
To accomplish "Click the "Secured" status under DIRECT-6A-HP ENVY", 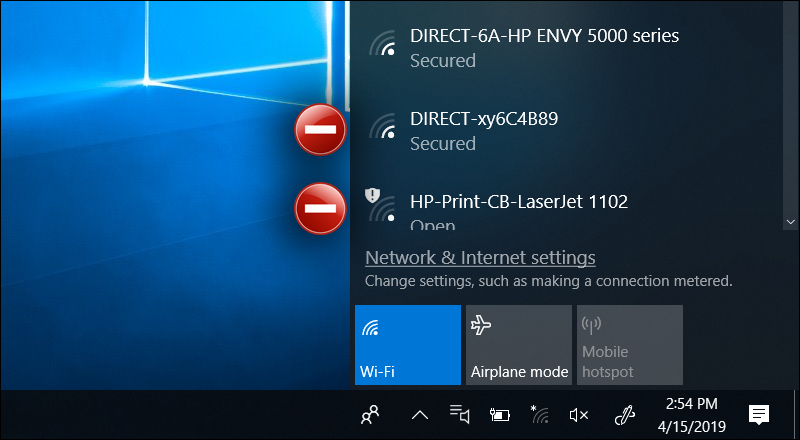I will (443, 61).
